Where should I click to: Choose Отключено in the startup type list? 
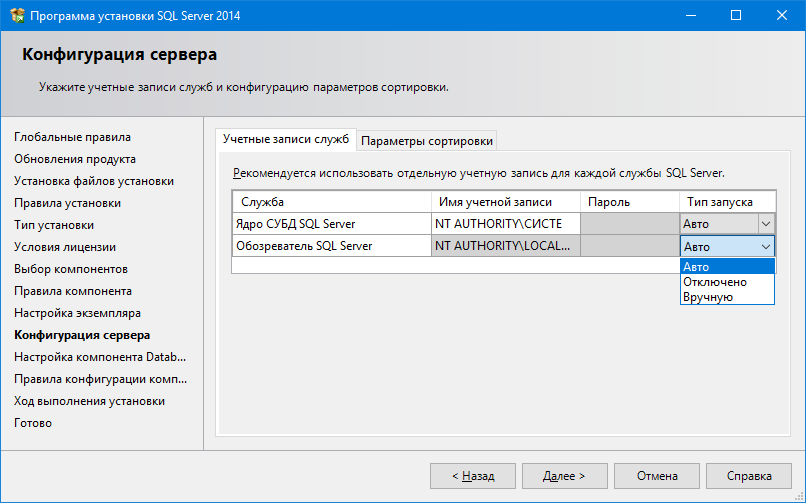(x=727, y=282)
